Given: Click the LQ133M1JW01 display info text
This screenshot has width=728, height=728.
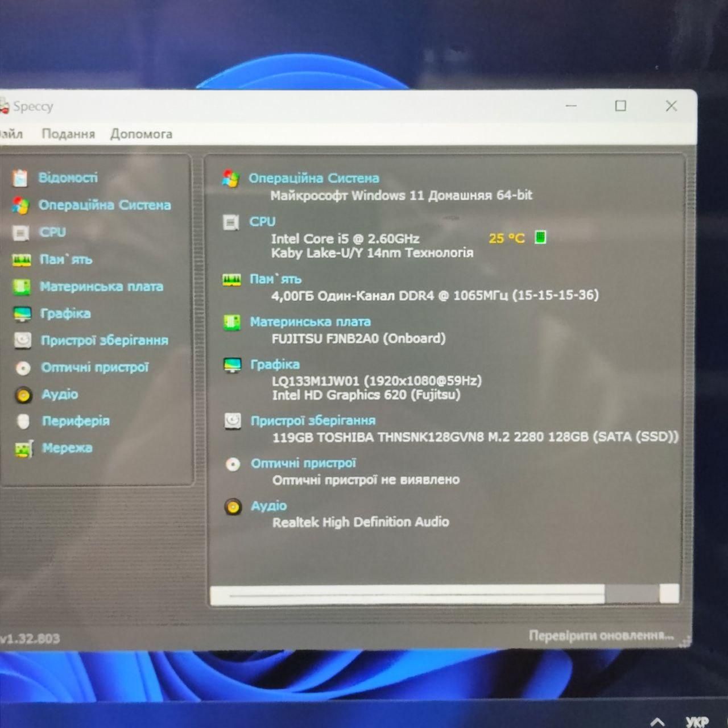Looking at the screenshot, I should pos(377,380).
